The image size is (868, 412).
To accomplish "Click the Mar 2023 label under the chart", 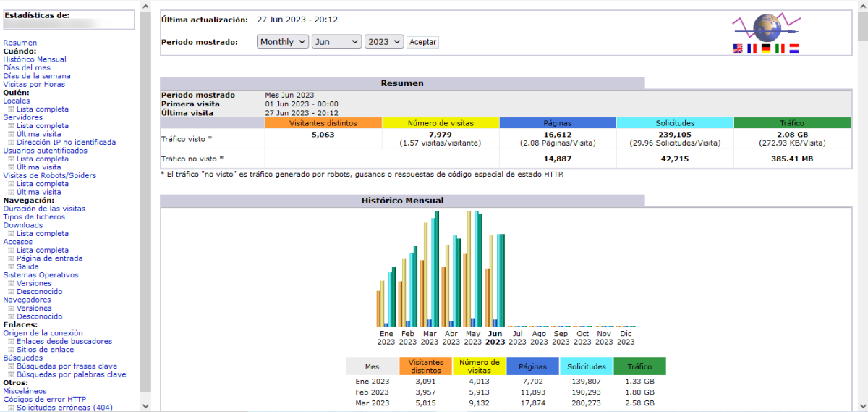I will coord(429,337).
